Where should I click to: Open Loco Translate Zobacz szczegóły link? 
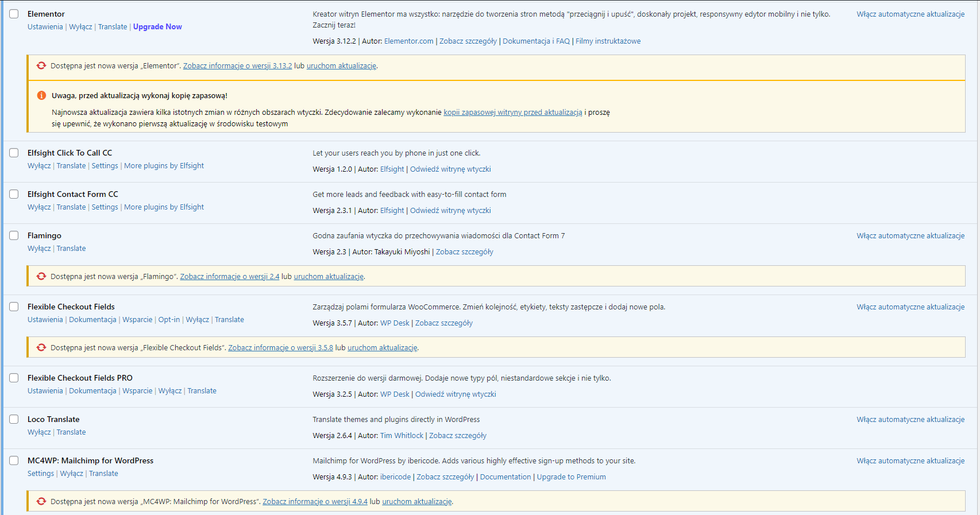point(458,435)
